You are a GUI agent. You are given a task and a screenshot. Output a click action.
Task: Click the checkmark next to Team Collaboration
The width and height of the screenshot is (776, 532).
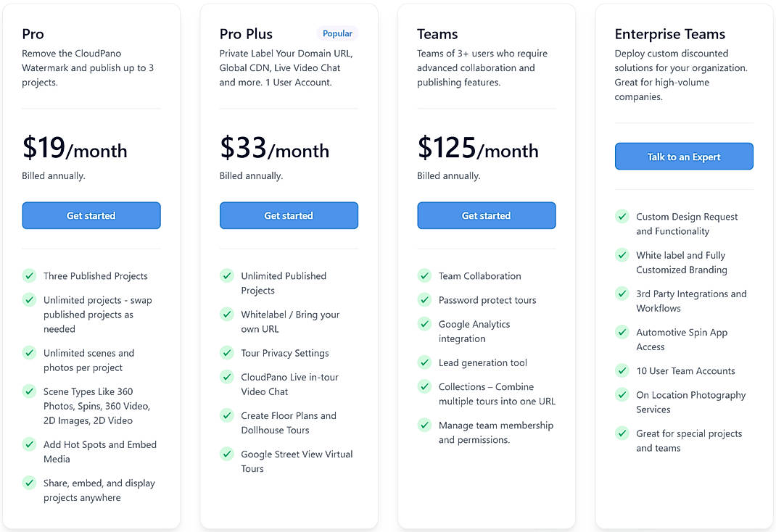424,275
